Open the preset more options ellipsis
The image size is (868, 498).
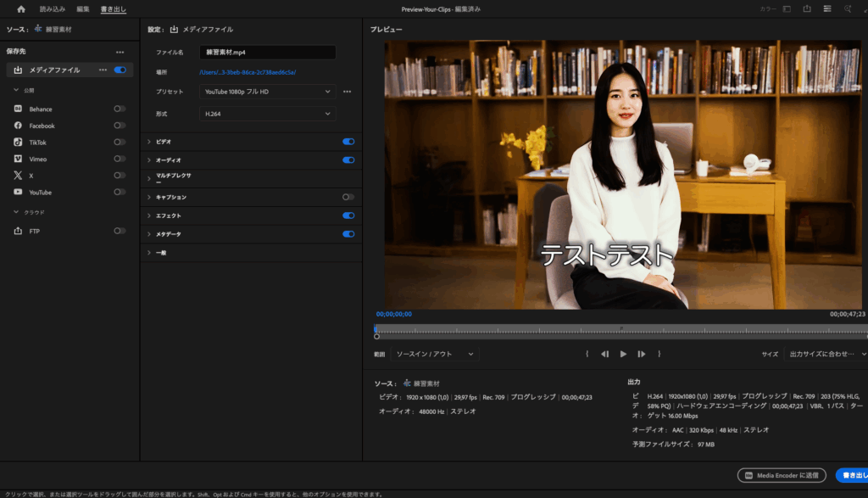click(x=347, y=91)
